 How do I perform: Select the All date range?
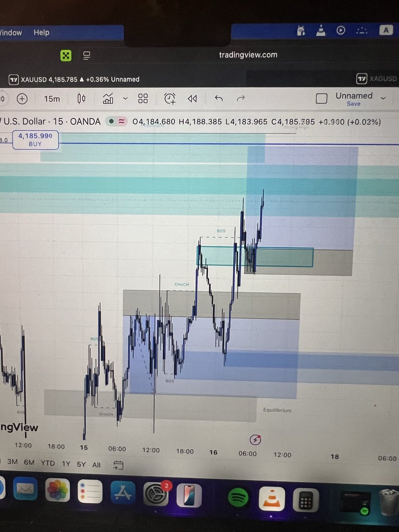click(97, 465)
